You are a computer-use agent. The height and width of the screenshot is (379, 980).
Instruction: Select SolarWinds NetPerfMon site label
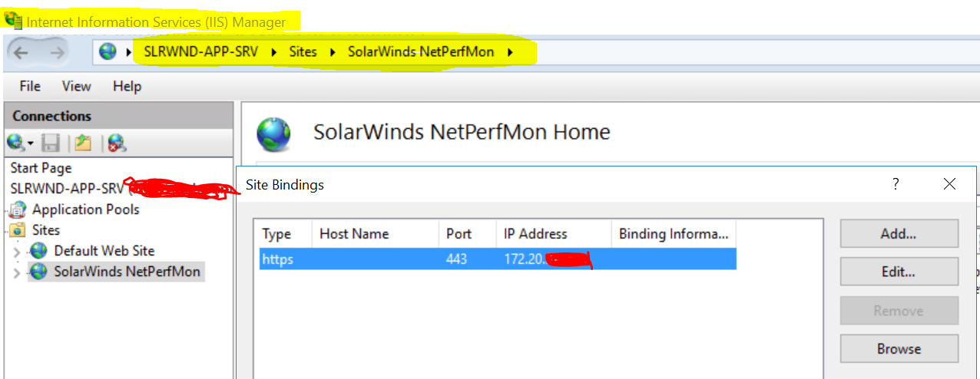click(x=127, y=272)
